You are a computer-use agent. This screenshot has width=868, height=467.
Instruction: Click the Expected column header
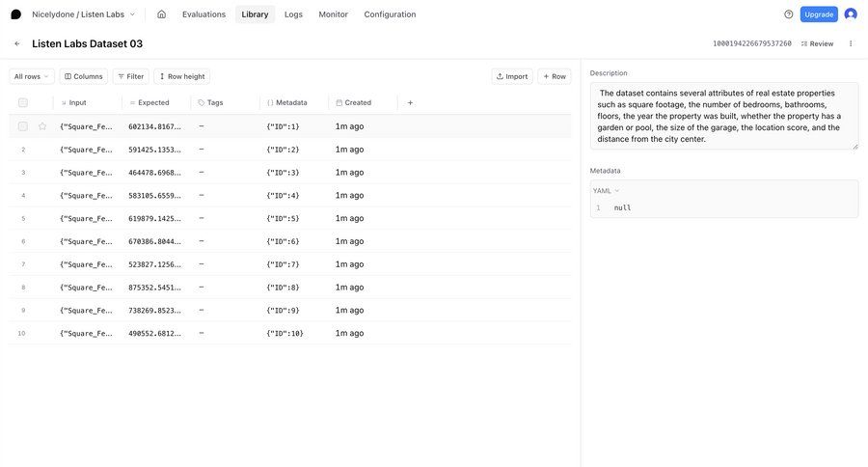[153, 102]
